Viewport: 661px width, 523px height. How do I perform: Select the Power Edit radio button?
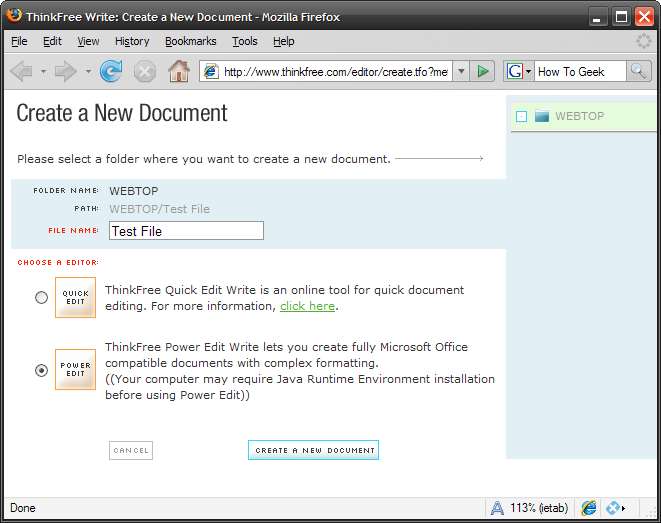(41, 370)
